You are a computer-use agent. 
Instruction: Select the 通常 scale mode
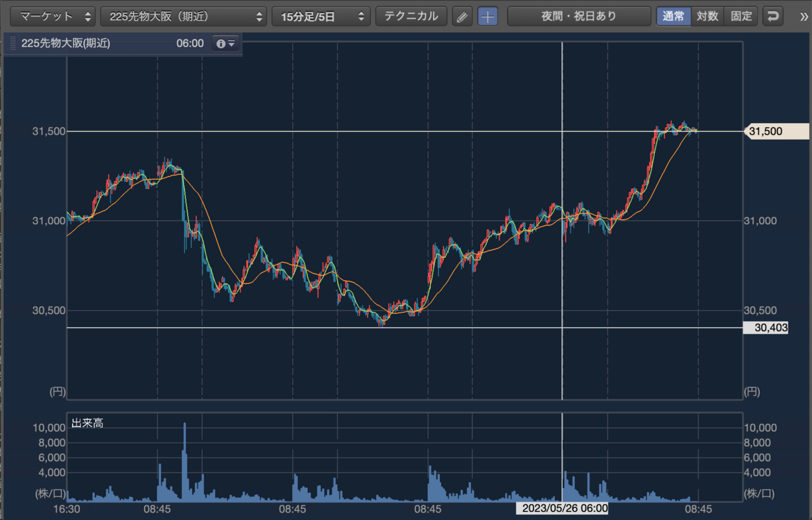click(673, 16)
